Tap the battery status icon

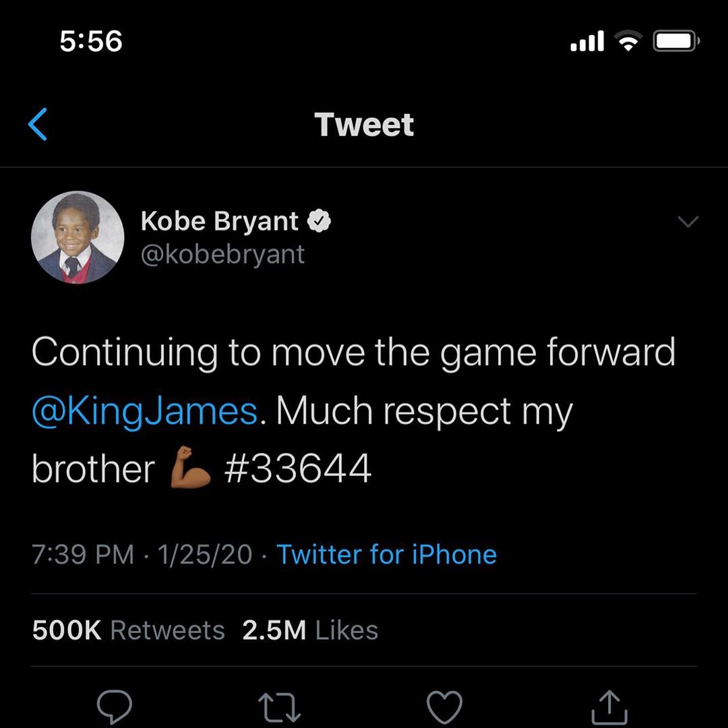click(x=677, y=41)
